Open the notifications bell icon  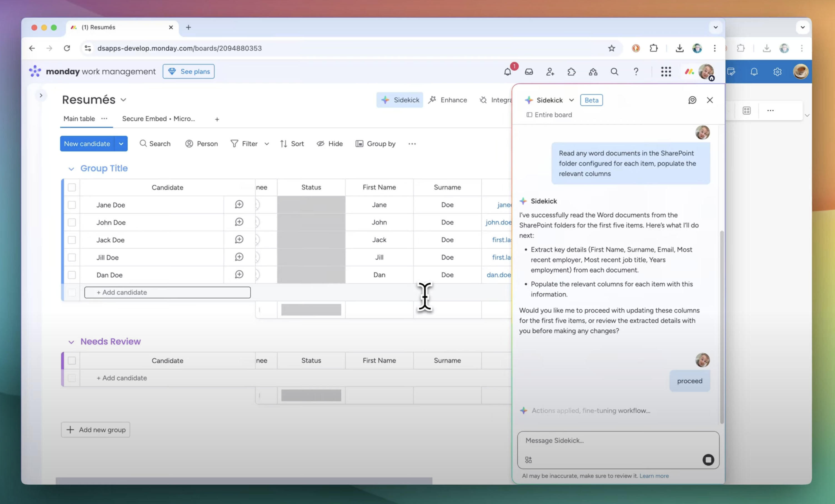(507, 72)
